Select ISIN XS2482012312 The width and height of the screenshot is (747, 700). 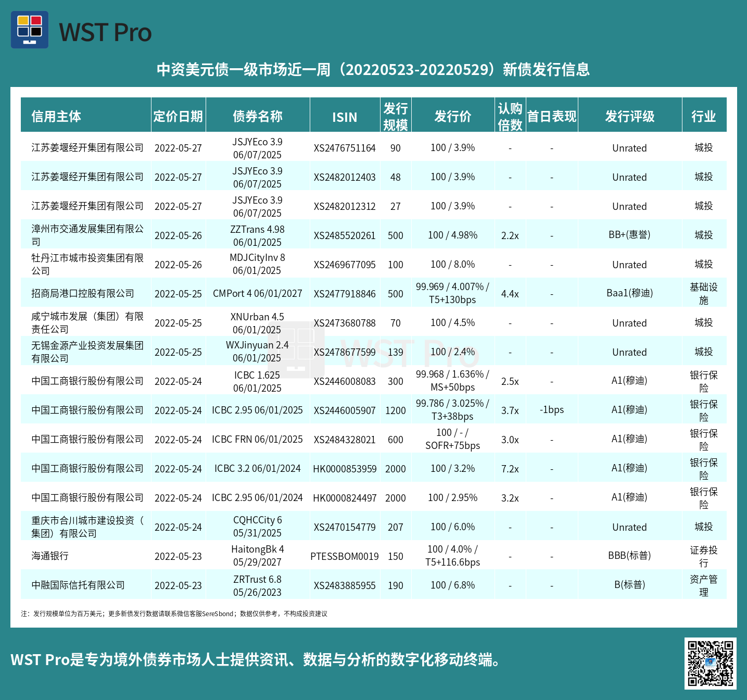[x=345, y=206]
